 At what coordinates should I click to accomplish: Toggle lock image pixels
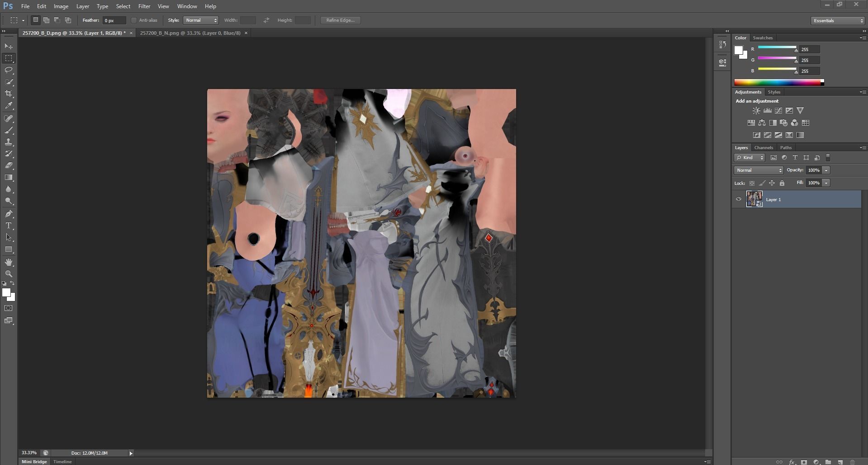tap(762, 183)
